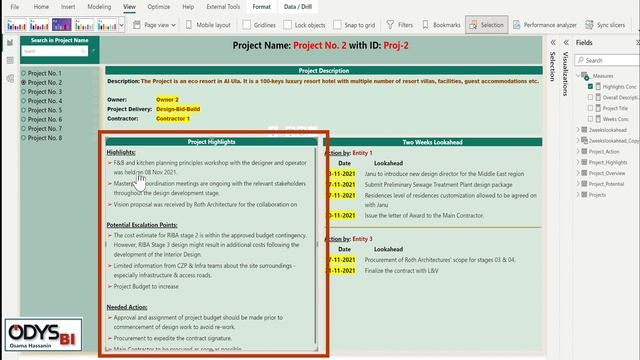The image size is (640, 360).
Task: Expand the collapsed Visualizations pane
Action: [x=566, y=42]
